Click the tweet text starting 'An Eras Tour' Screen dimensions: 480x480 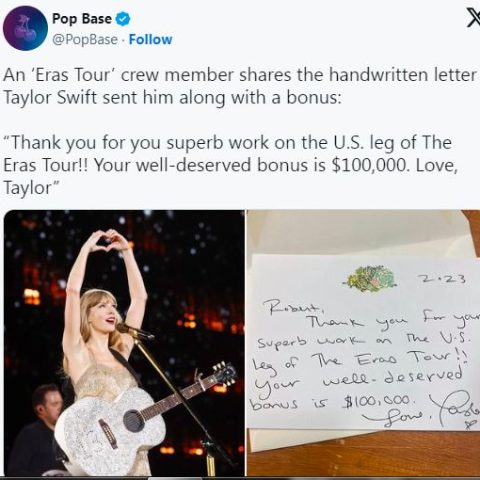239,86
